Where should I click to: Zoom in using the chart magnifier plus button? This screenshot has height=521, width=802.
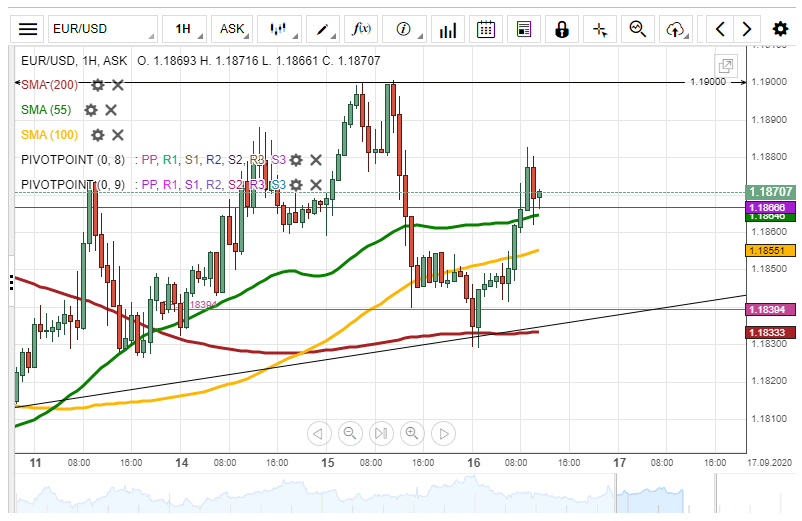click(411, 433)
